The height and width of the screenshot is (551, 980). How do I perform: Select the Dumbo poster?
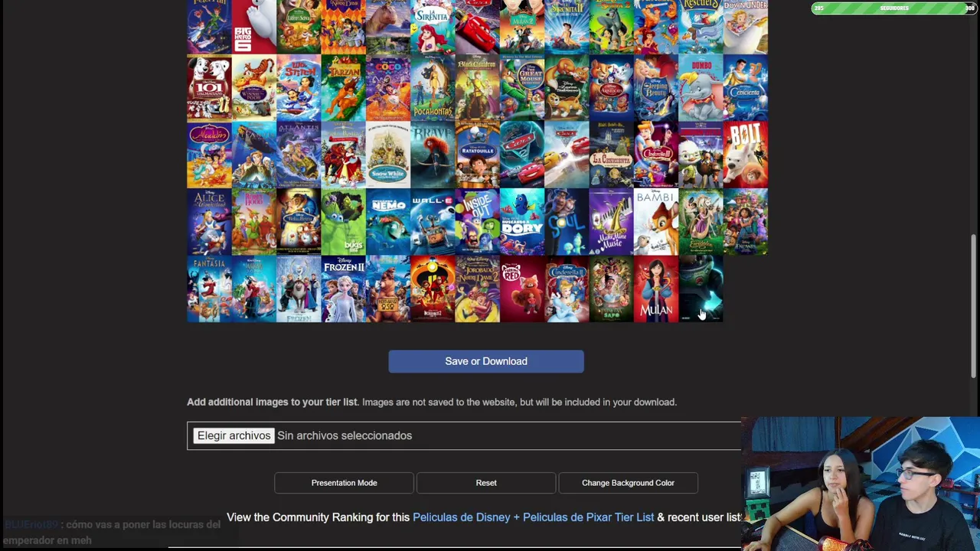pyautogui.click(x=701, y=88)
